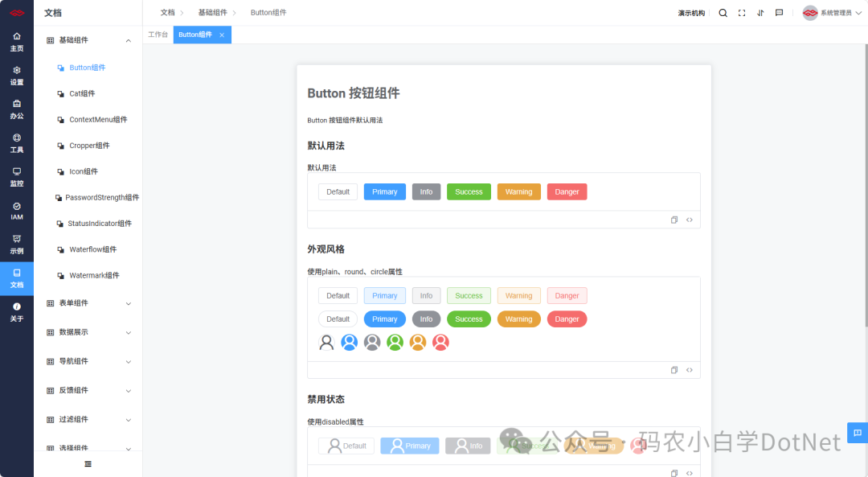Select Button组件 in the menu
The height and width of the screenshot is (477, 868).
click(88, 68)
